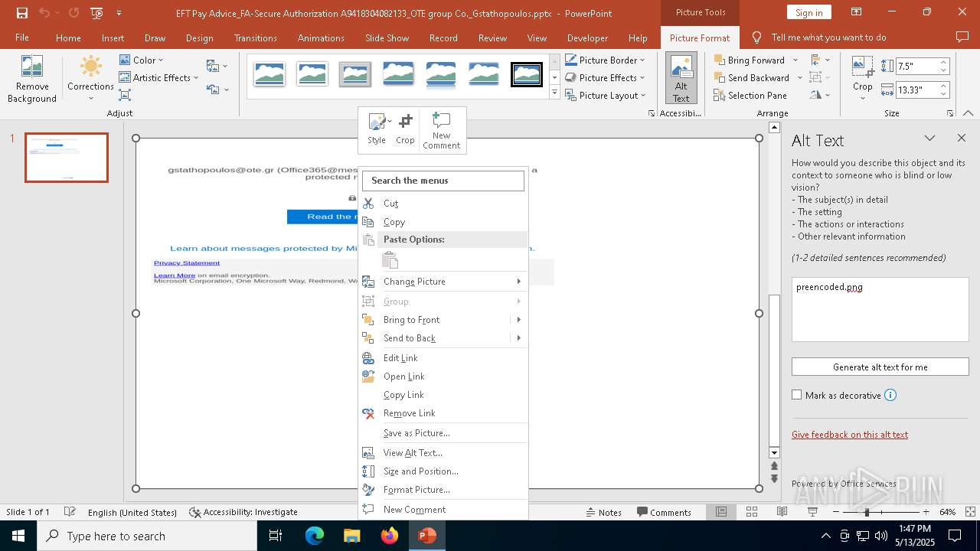The height and width of the screenshot is (551, 980).
Task: Open the Transitions ribbon tab
Action: pos(256,37)
